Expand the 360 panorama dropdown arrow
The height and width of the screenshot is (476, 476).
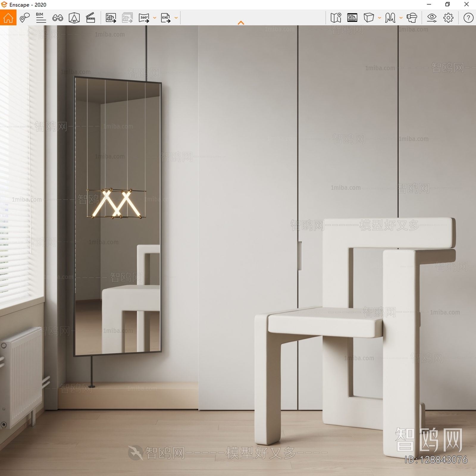[155, 18]
